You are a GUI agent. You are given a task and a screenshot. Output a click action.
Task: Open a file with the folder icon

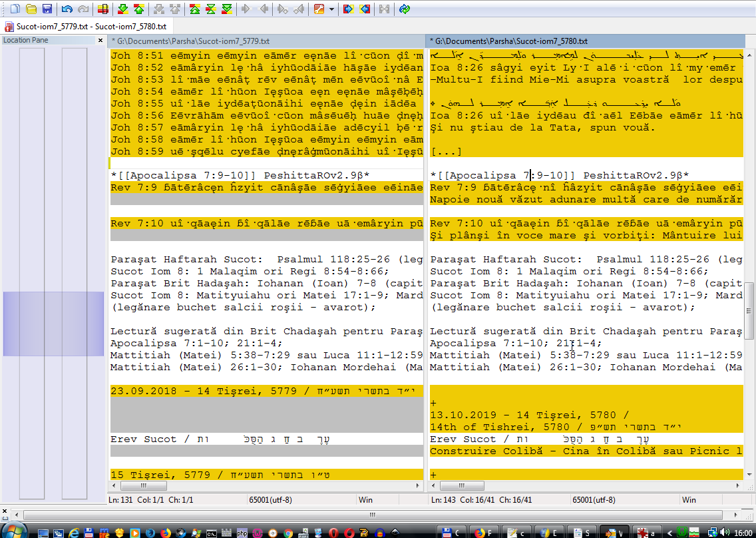click(31, 9)
